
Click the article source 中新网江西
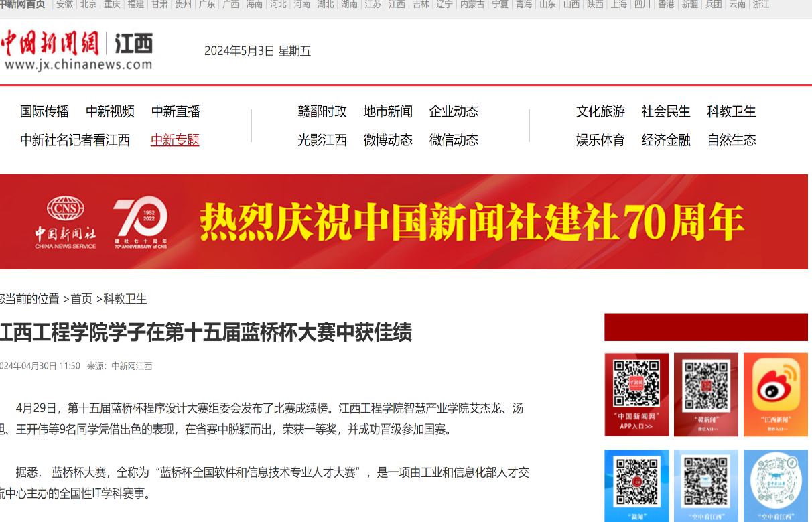131,366
